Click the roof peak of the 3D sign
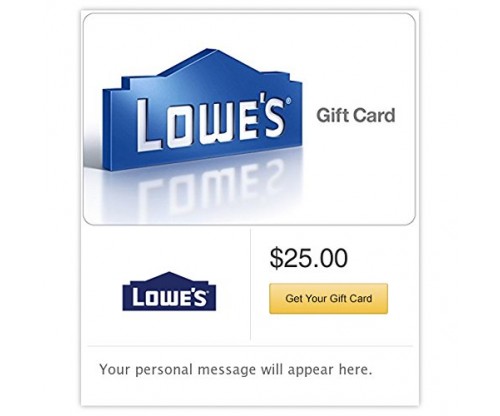 point(210,53)
